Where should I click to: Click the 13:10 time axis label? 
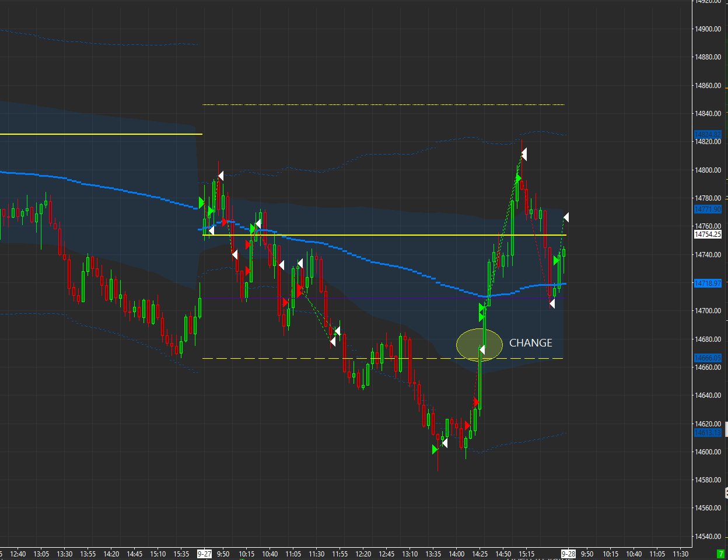[x=410, y=554]
